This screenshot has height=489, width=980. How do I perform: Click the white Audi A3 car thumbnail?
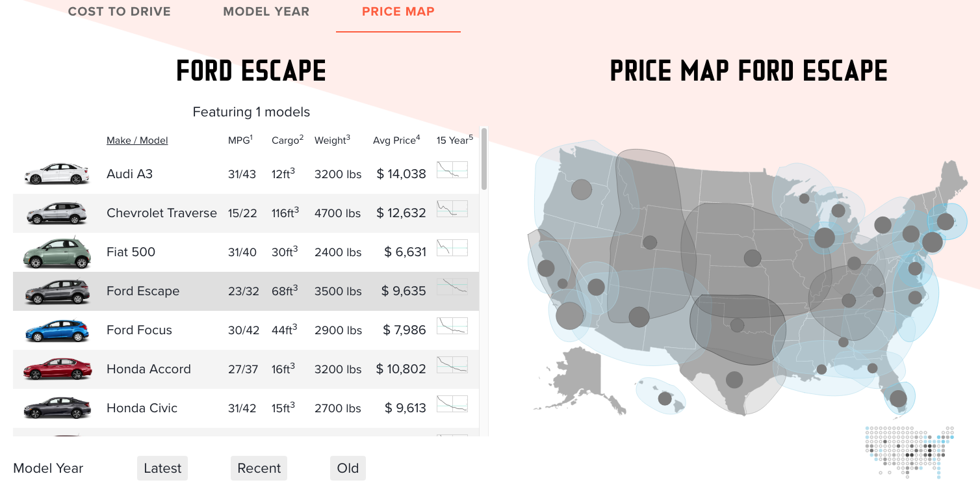click(x=56, y=174)
